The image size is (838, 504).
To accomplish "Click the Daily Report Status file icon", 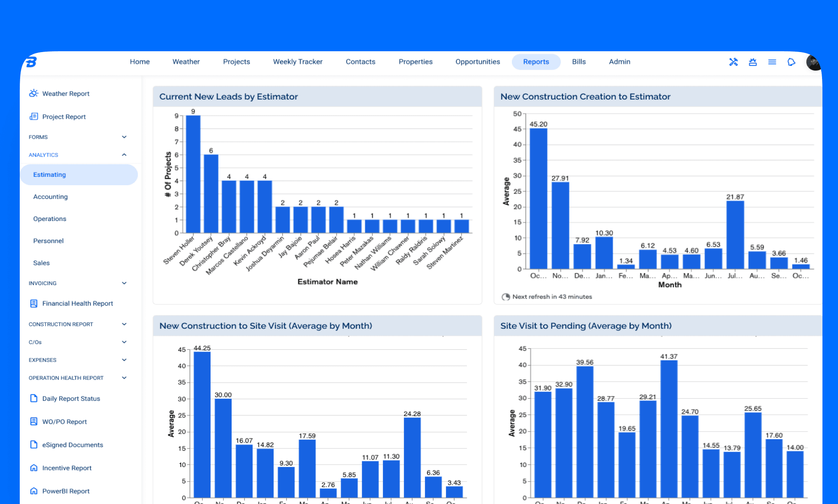I will (x=34, y=398).
